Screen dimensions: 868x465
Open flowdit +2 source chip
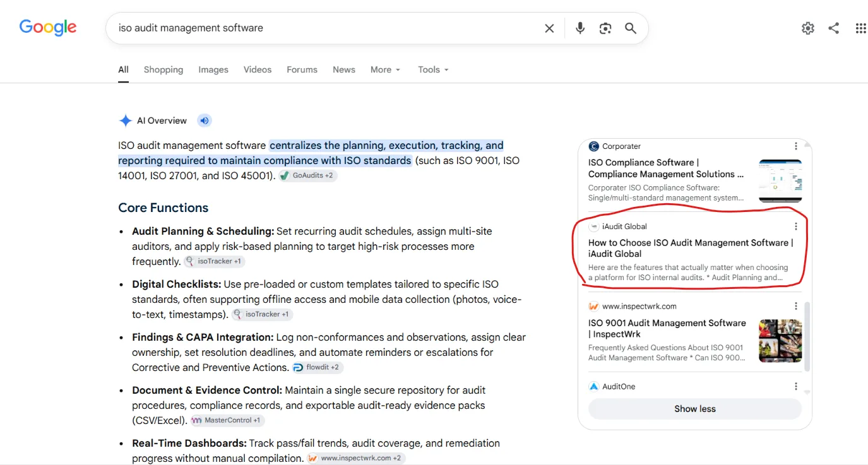(x=318, y=367)
